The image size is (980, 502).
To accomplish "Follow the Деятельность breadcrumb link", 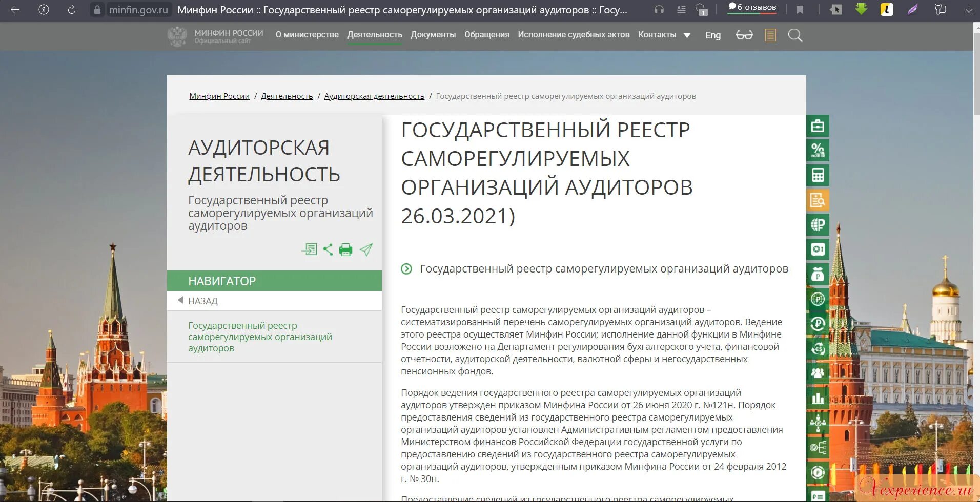I will (287, 96).
